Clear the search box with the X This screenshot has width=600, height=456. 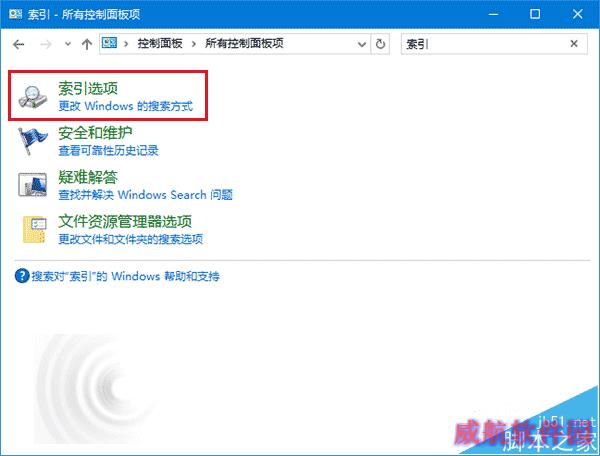574,44
